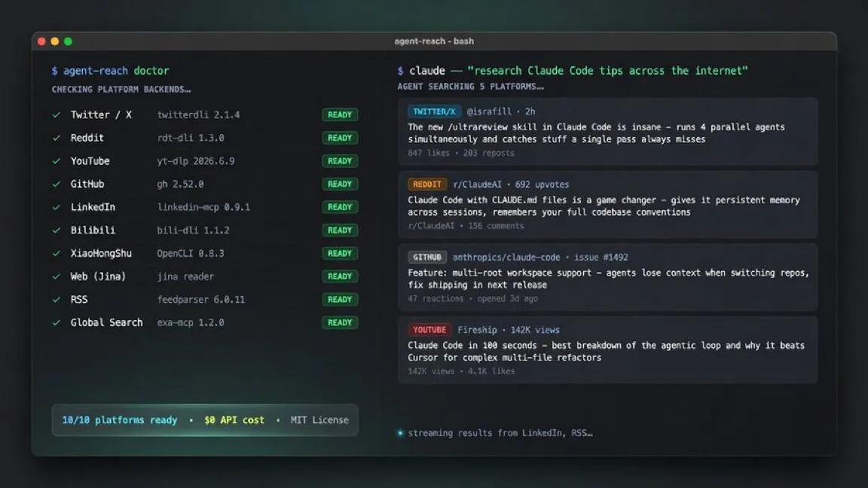Image resolution: width=868 pixels, height=488 pixels.
Task: Select the CLAUDE.md files post text
Action: coord(604,206)
